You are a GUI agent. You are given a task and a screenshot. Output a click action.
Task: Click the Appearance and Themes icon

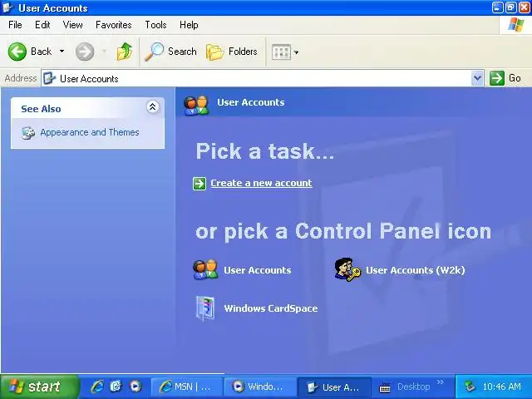[28, 133]
